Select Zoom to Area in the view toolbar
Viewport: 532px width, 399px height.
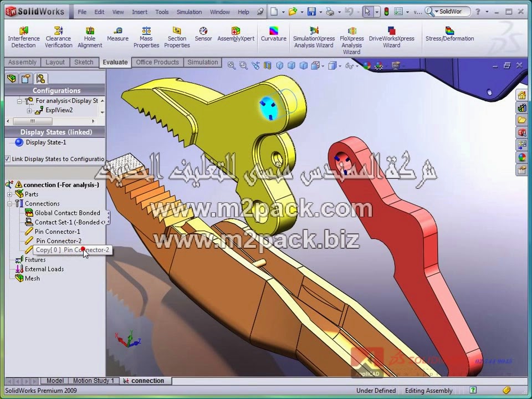243,65
